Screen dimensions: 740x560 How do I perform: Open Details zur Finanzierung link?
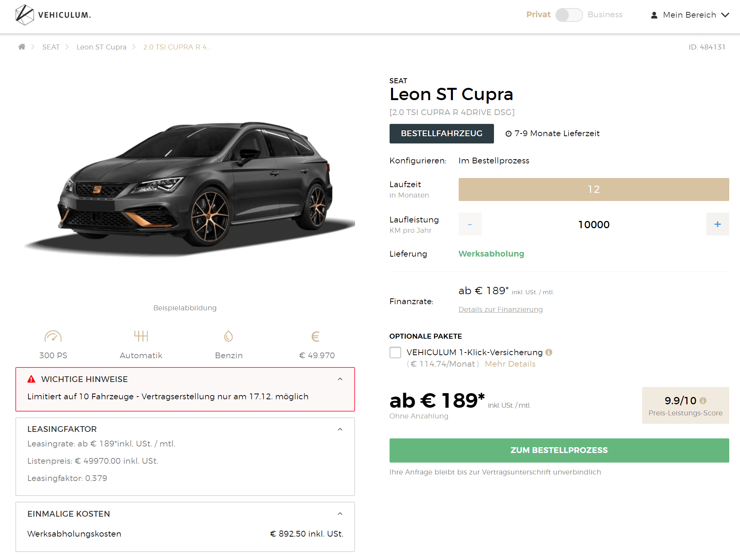point(500,309)
